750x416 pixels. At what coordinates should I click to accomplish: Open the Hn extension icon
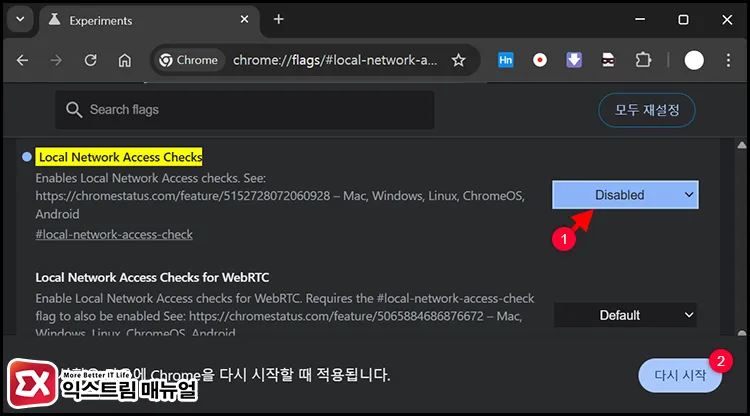point(505,60)
